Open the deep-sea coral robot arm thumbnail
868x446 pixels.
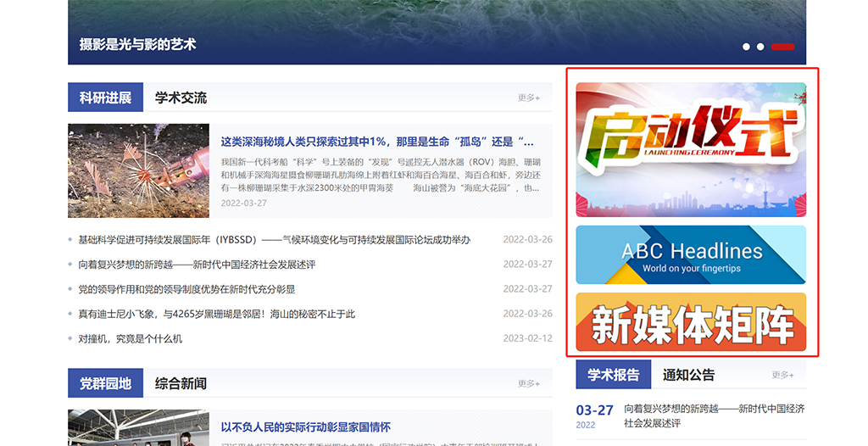click(138, 170)
